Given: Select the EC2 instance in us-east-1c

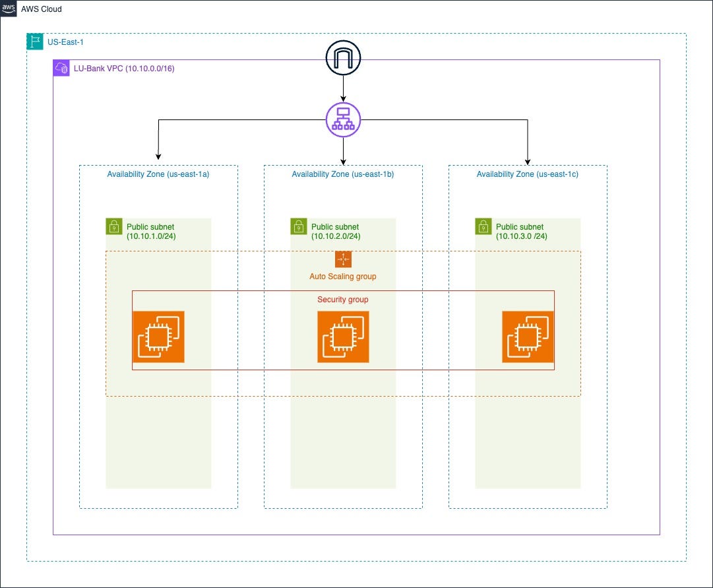Looking at the screenshot, I should 528,337.
